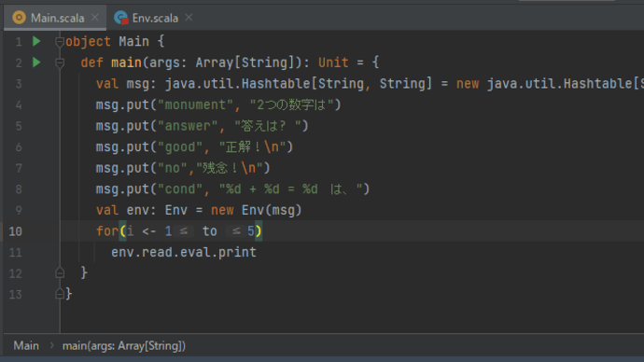Click the "cond" string literal
Viewport: 644px width, 362px height.
click(180, 189)
